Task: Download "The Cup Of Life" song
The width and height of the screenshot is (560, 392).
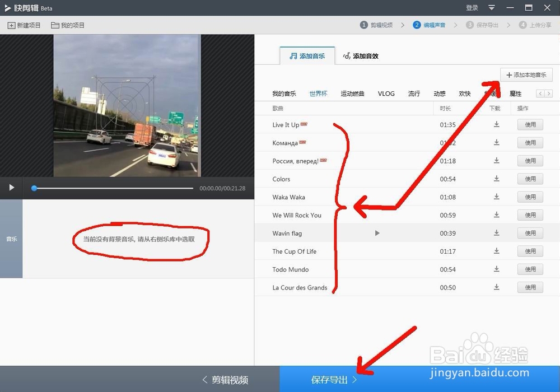Action: pyautogui.click(x=496, y=251)
